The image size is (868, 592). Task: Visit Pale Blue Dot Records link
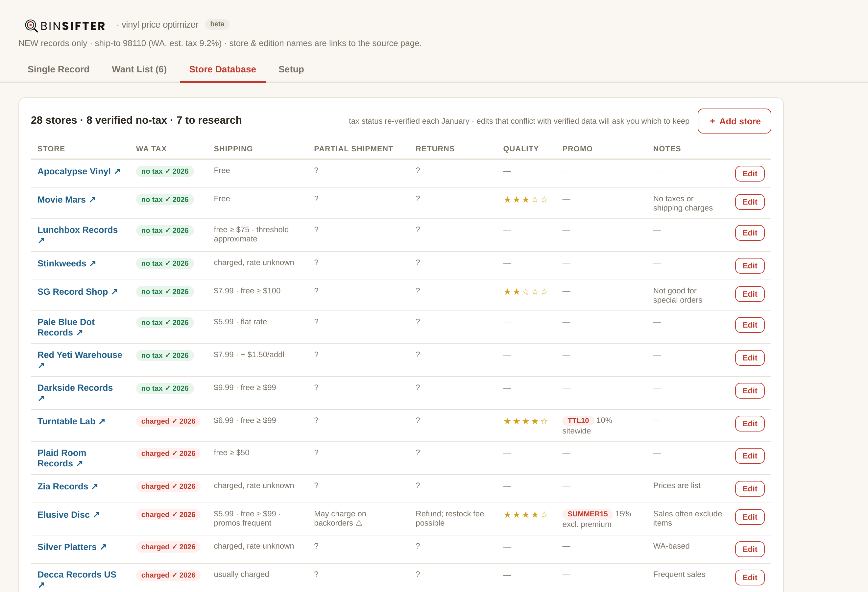[x=66, y=327]
